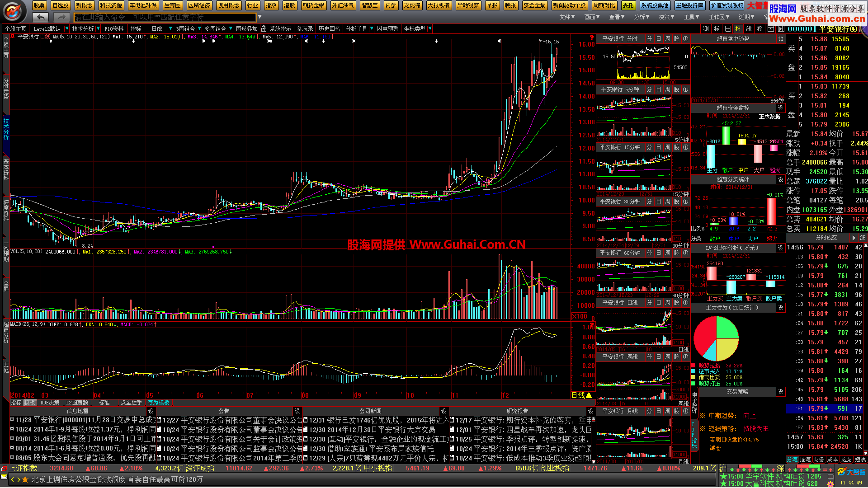Click the 系统股票池 button
The width and height of the screenshot is (868, 488).
655,5
